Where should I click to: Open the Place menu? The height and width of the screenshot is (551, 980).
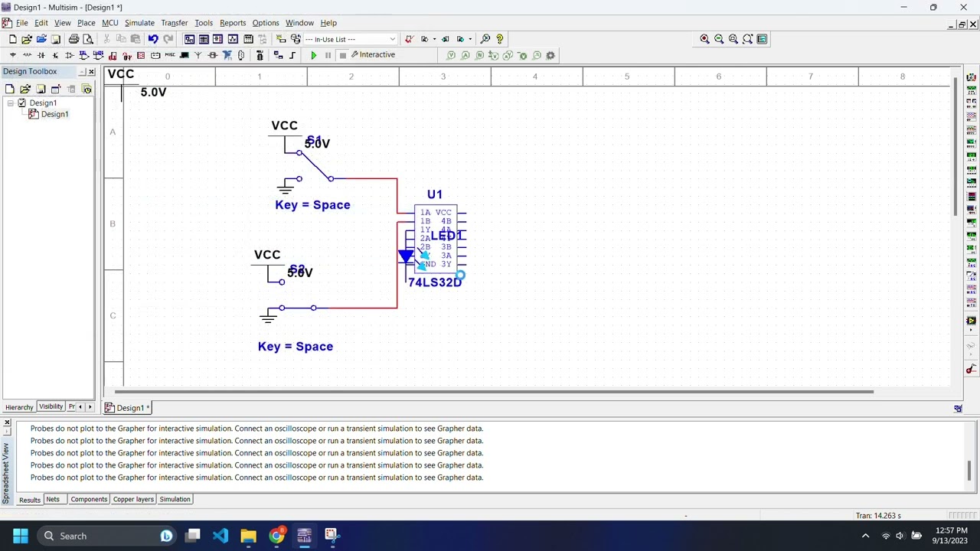[86, 23]
